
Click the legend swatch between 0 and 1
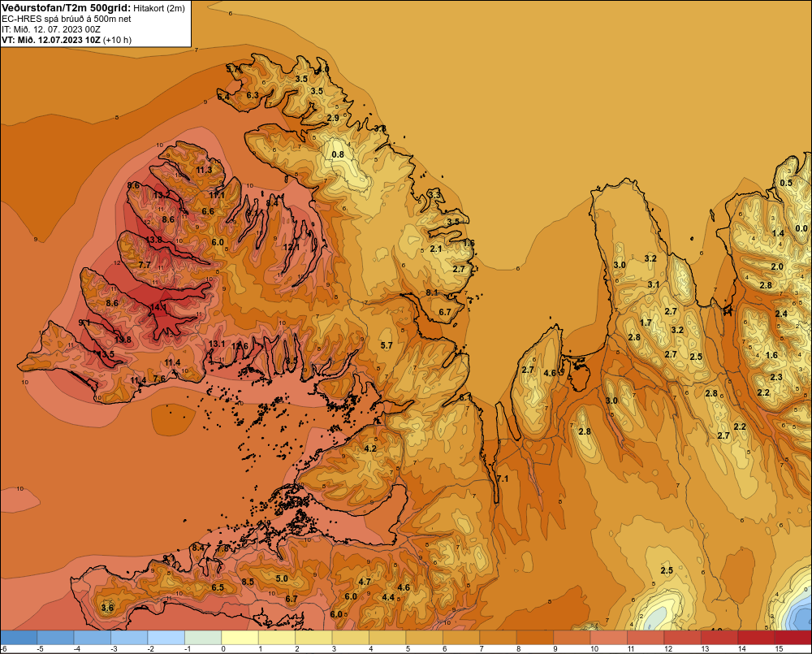click(240, 638)
